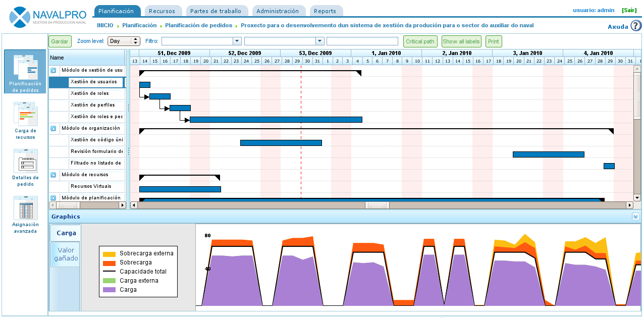644x318 pixels.
Task: Select the Valor gañado graphics tab
Action: tap(66, 254)
